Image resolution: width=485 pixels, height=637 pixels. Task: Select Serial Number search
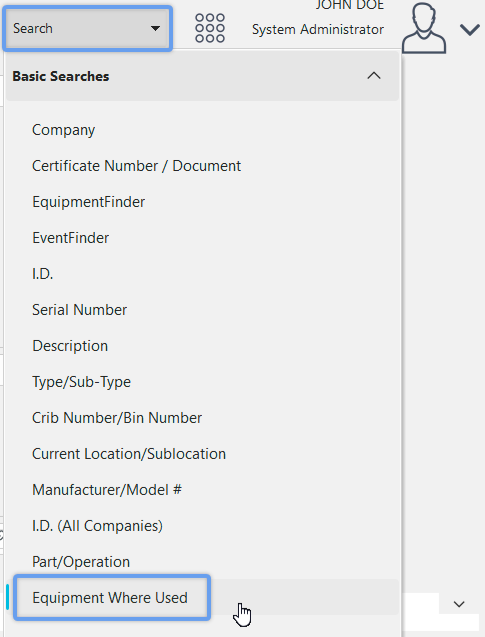pyautogui.click(x=80, y=310)
